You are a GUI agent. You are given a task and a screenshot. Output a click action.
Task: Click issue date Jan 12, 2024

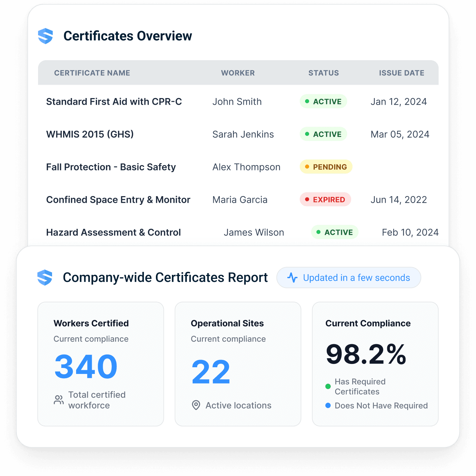tap(399, 101)
